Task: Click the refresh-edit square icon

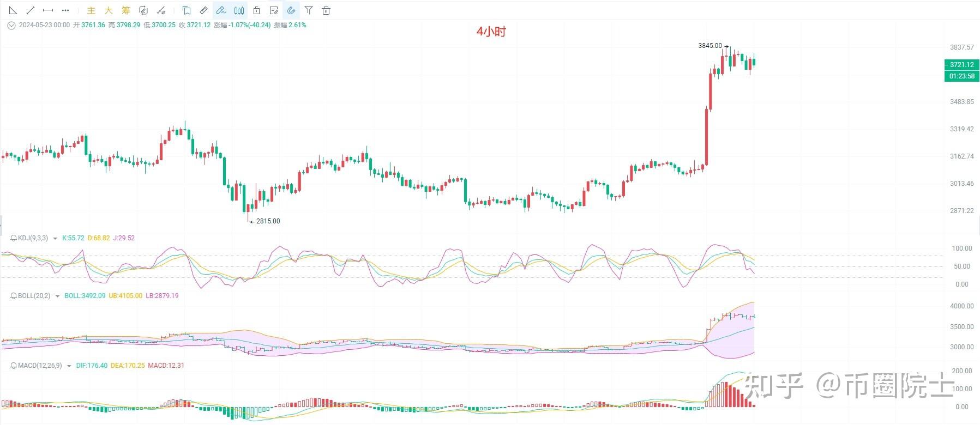Action: [x=143, y=10]
